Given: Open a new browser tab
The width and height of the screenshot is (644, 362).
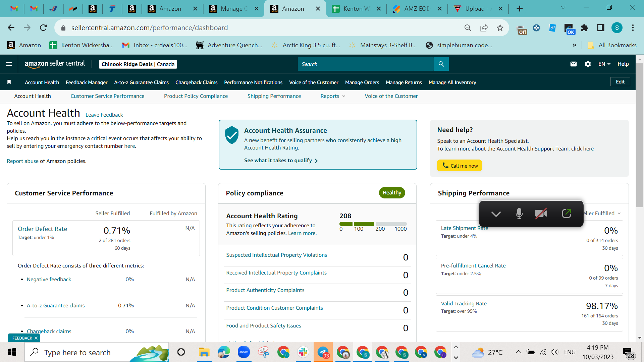Looking at the screenshot, I should [520, 9].
